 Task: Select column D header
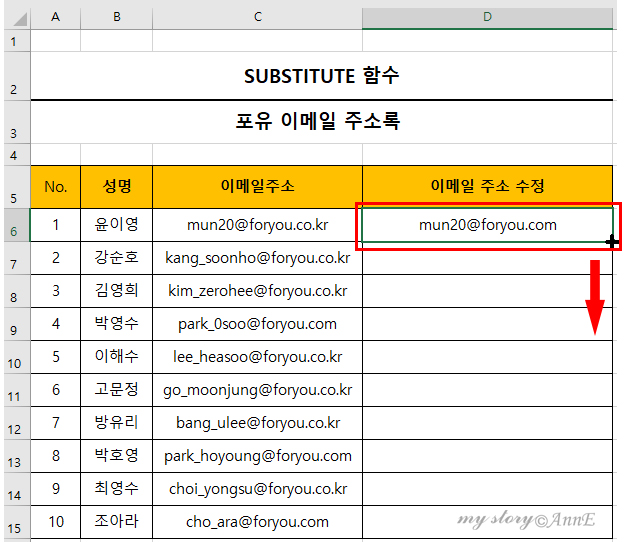point(488,17)
